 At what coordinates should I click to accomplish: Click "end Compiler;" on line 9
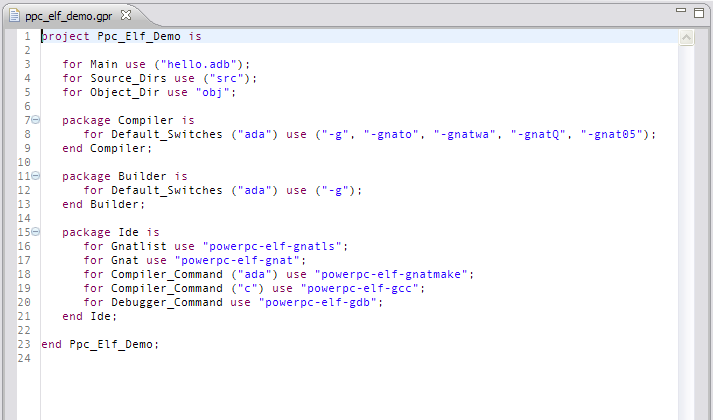point(107,148)
